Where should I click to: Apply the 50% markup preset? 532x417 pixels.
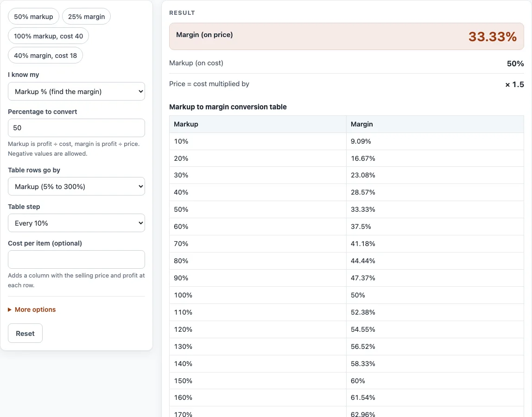33,17
